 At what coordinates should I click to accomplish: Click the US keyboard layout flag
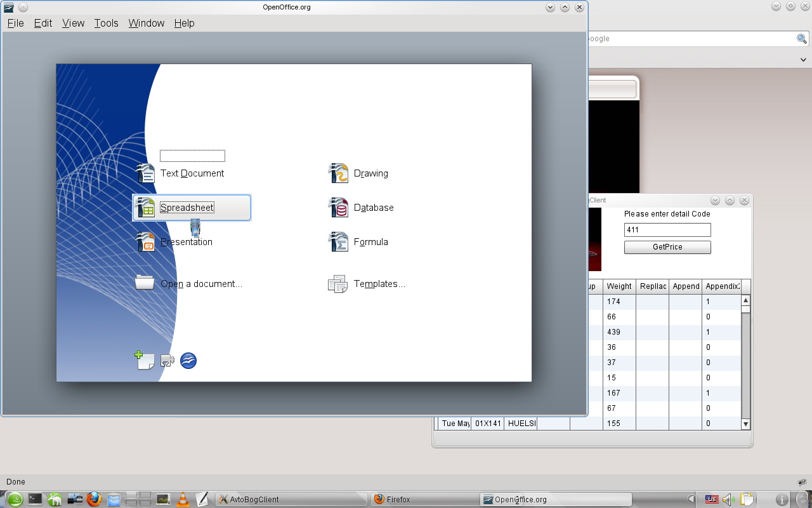coord(712,500)
